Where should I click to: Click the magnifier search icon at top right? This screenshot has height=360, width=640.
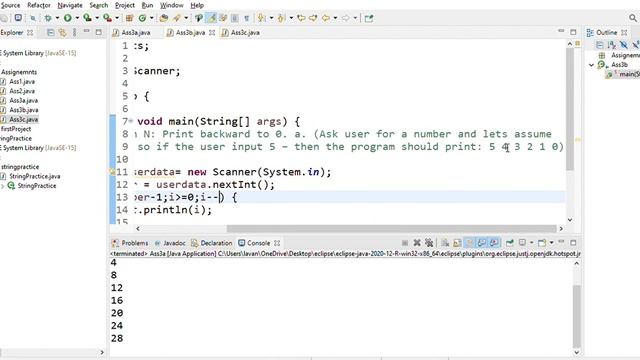click(633, 18)
